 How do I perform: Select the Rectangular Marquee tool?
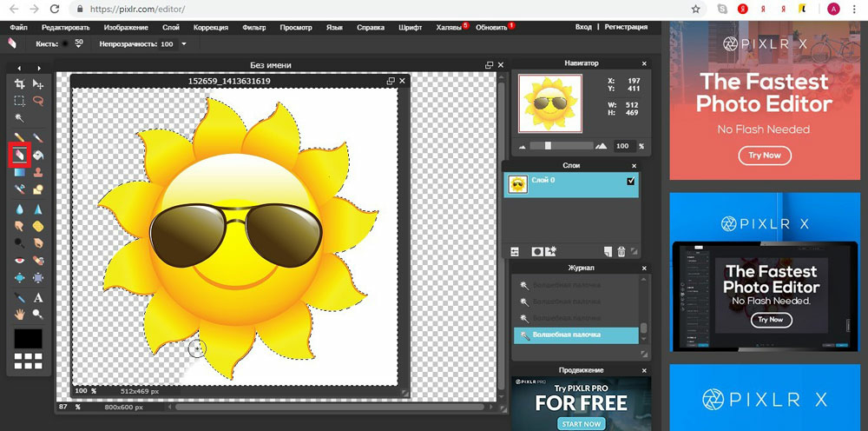click(x=19, y=101)
